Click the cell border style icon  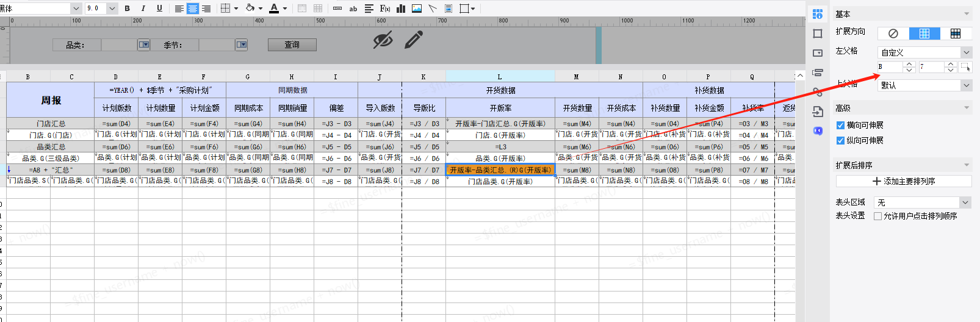[225, 9]
